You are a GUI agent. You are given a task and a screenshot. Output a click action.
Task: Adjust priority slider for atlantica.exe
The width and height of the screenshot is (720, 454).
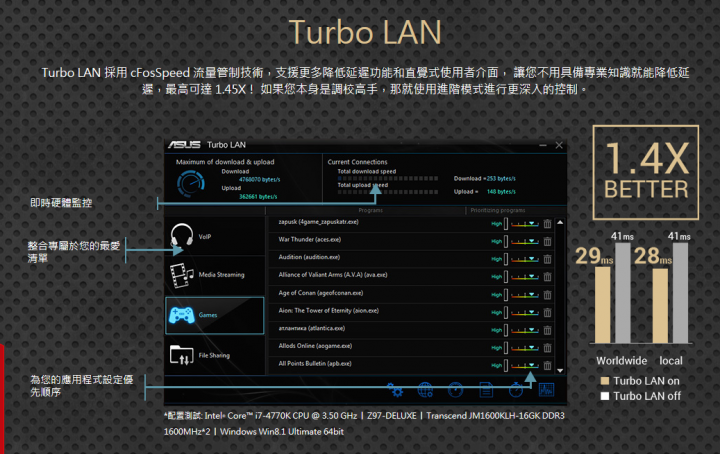click(x=525, y=330)
